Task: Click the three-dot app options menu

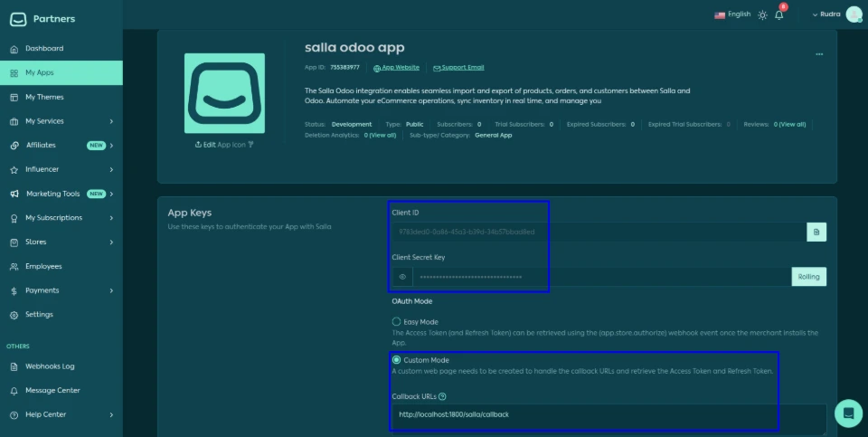Action: (819, 54)
